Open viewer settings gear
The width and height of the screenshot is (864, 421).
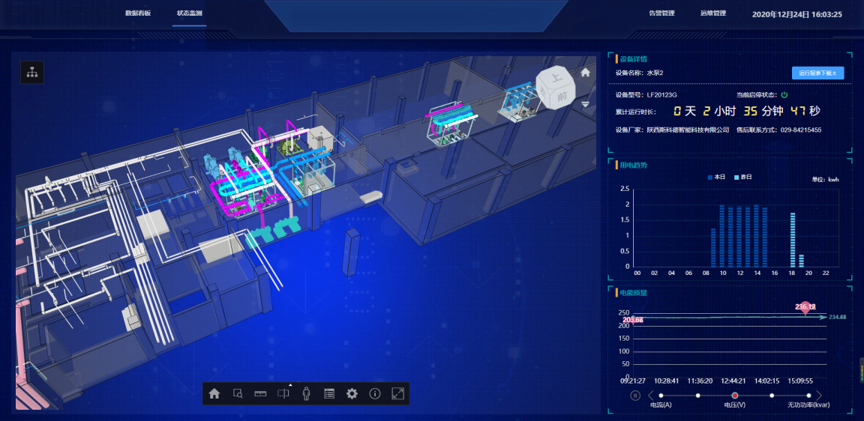click(352, 394)
